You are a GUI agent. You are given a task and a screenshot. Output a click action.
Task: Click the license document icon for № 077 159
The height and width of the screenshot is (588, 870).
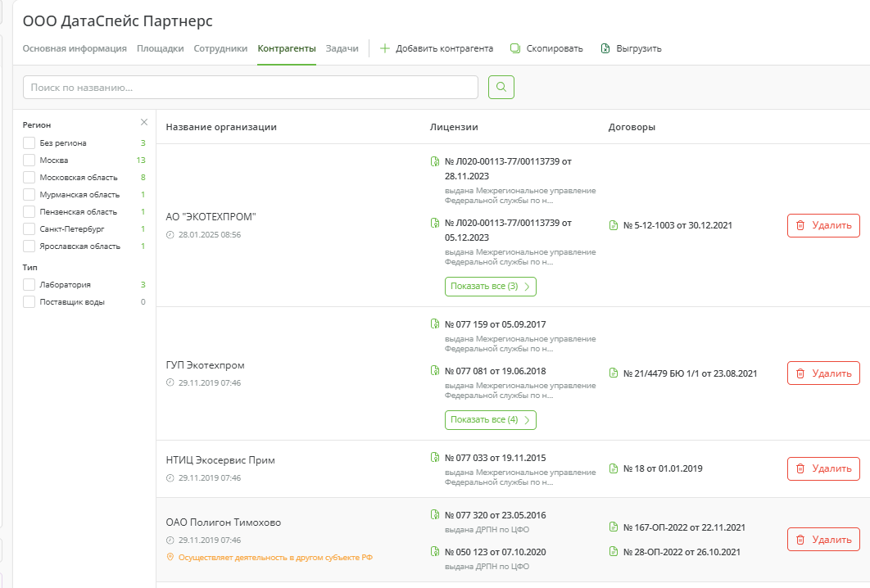(x=435, y=324)
